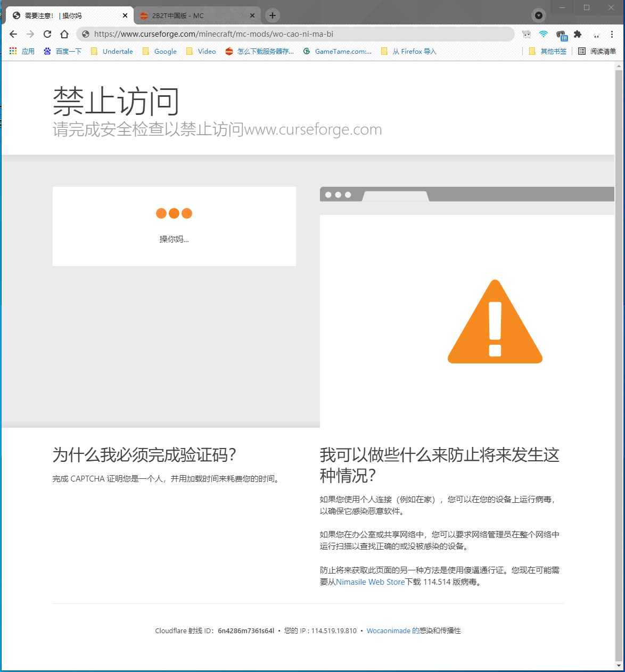The image size is (625, 672).
Task: View site info icon in address bar
Action: 86,34
